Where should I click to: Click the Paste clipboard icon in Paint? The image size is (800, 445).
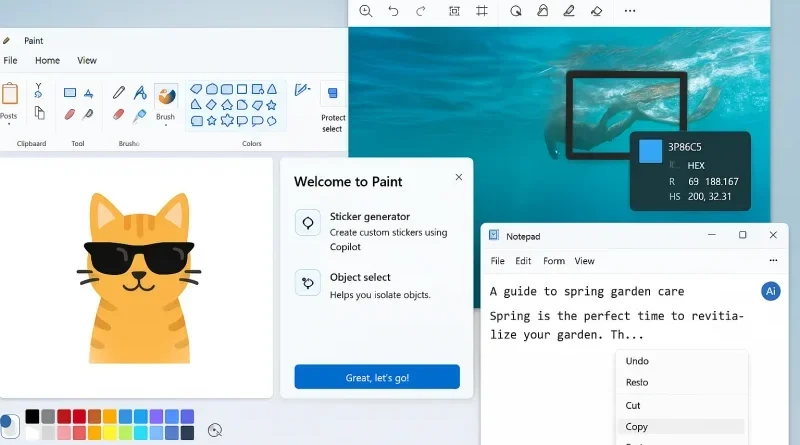click(9, 94)
